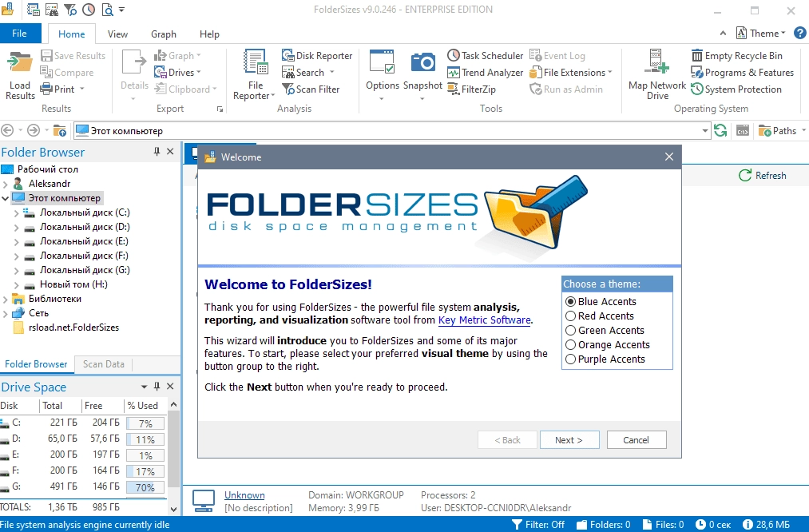Take a Snapshot
This screenshot has width=809, height=532.
point(422,75)
